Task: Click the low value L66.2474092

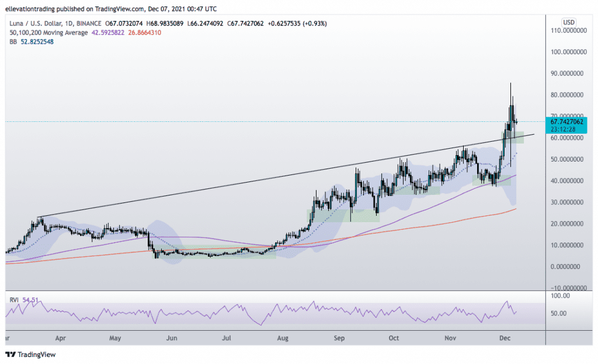Action: click(205, 23)
